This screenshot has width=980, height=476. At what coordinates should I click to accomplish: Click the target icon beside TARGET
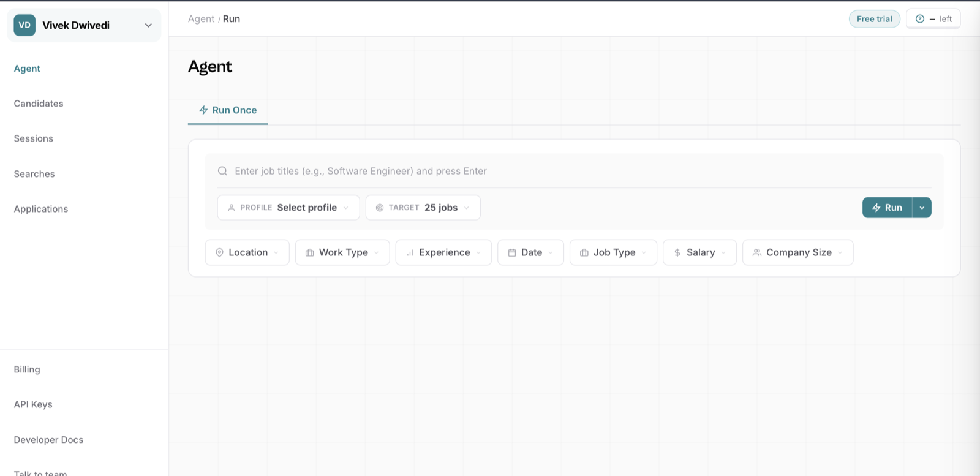click(380, 208)
